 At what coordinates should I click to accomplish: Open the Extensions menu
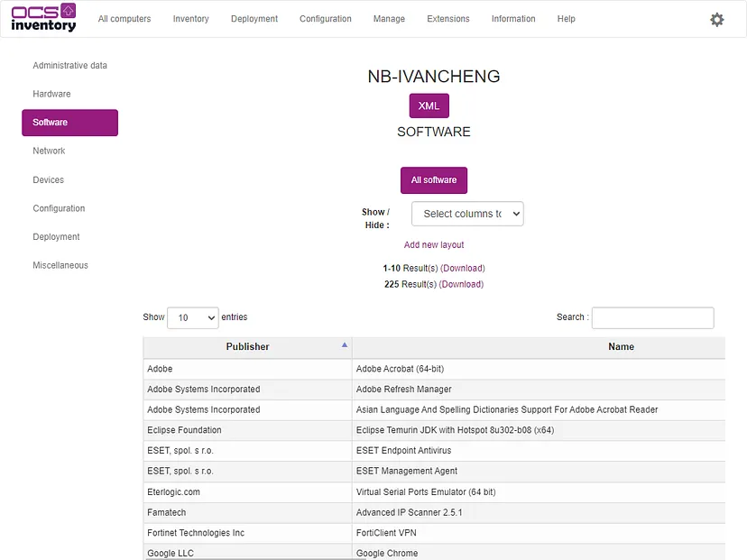pyautogui.click(x=447, y=19)
